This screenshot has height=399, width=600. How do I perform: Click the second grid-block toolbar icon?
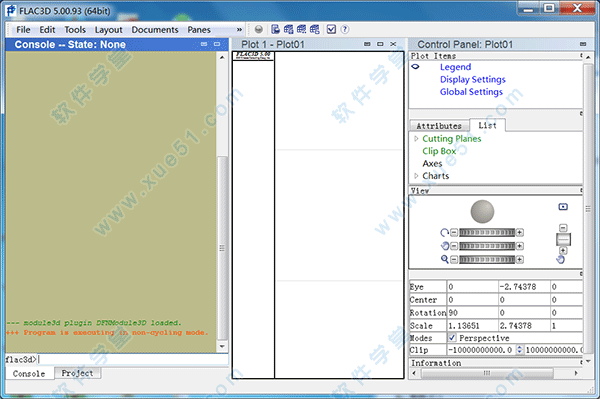[302, 29]
